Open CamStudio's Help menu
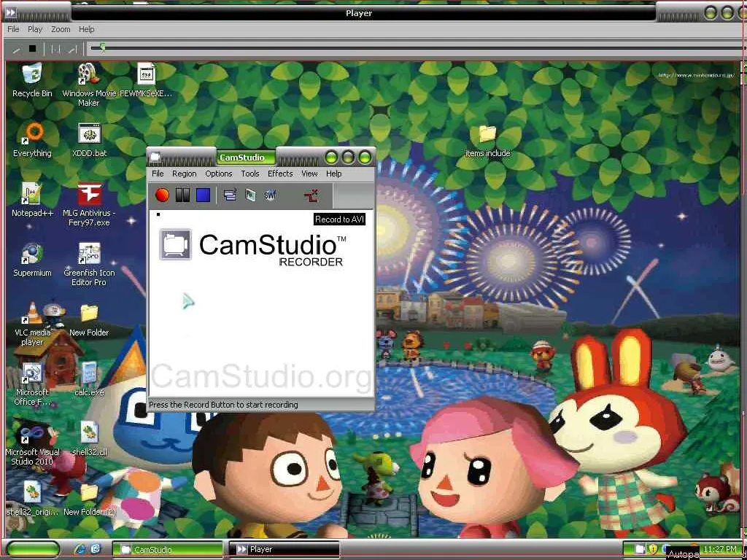Viewport: 747px width, 560px height. [334, 174]
